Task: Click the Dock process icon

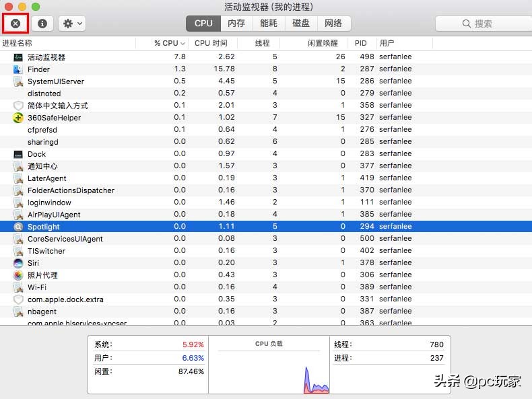Action: point(18,154)
